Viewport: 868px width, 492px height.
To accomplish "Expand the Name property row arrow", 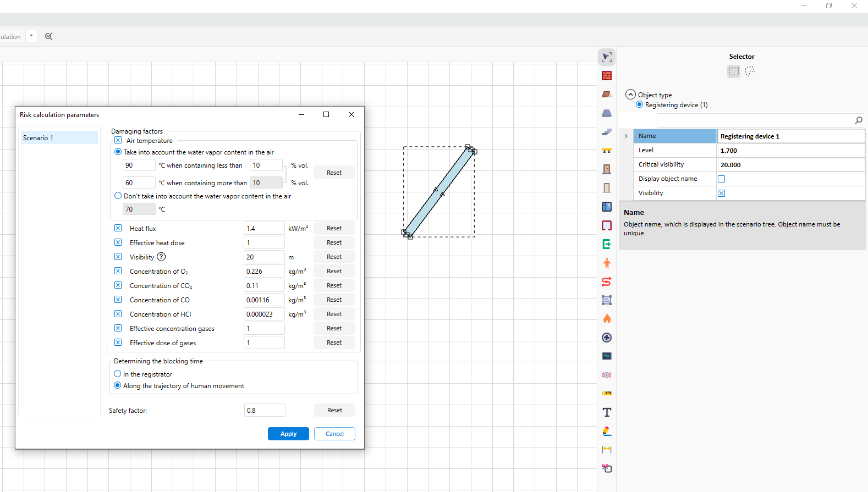I will click(x=626, y=136).
